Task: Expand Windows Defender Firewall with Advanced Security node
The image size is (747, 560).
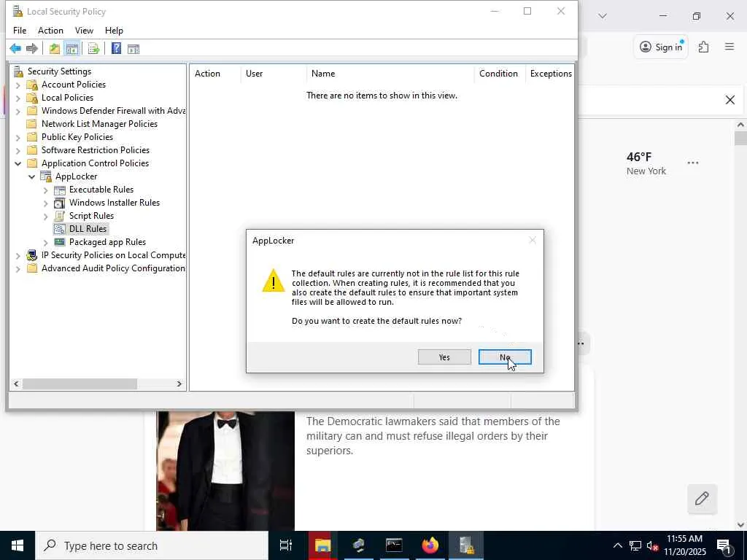Action: pos(18,112)
